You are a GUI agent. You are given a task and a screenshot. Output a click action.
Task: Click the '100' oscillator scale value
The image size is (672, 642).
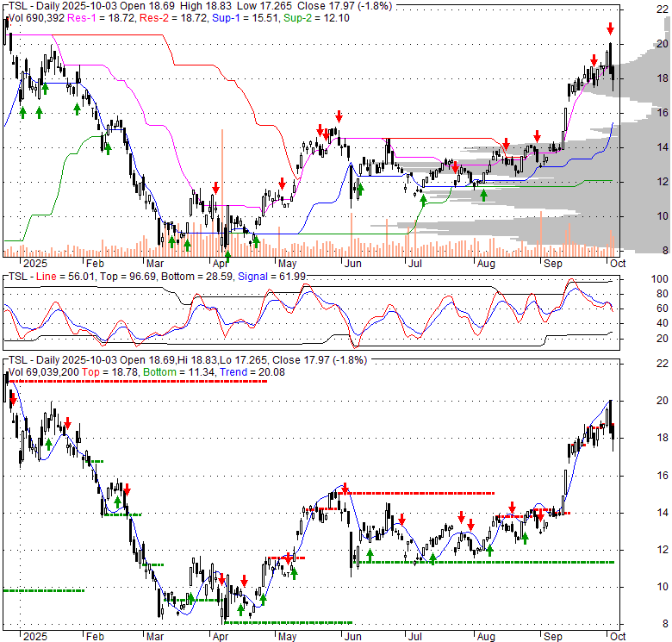coord(660,279)
